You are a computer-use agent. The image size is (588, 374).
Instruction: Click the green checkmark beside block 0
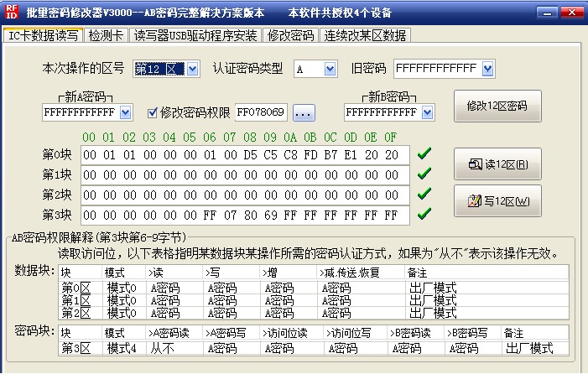424,153
